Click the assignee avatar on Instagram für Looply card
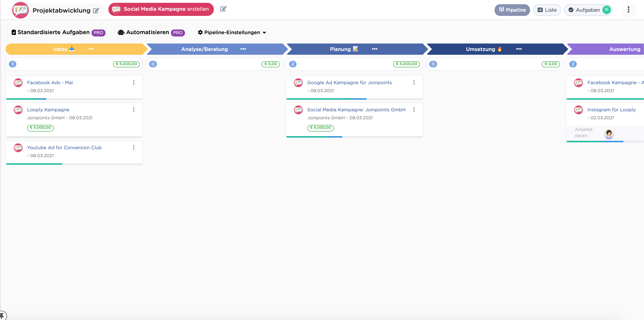This screenshot has width=644, height=320. tap(609, 134)
